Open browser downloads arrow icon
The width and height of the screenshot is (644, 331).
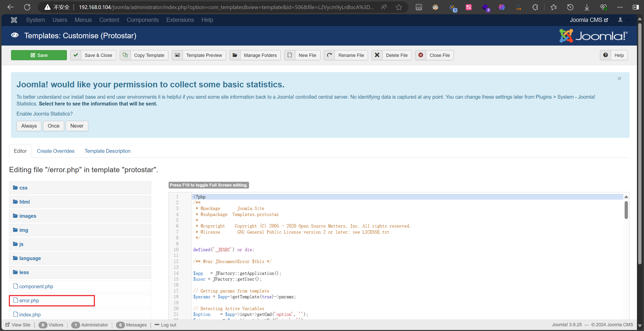coord(587,7)
